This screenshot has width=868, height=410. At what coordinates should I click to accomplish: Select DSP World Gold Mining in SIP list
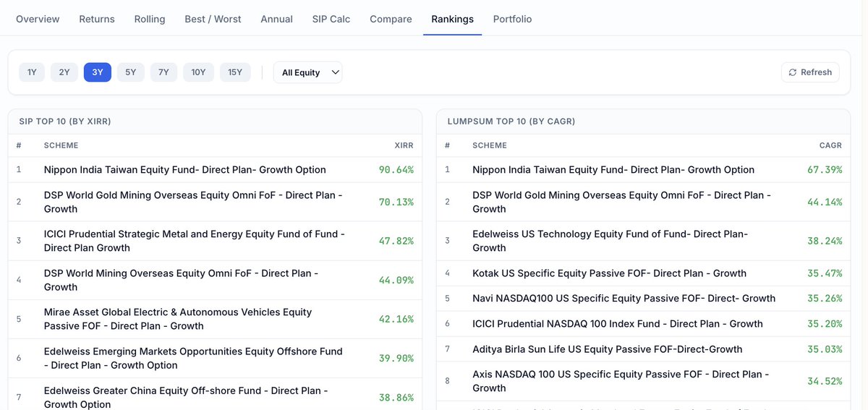[x=193, y=202]
